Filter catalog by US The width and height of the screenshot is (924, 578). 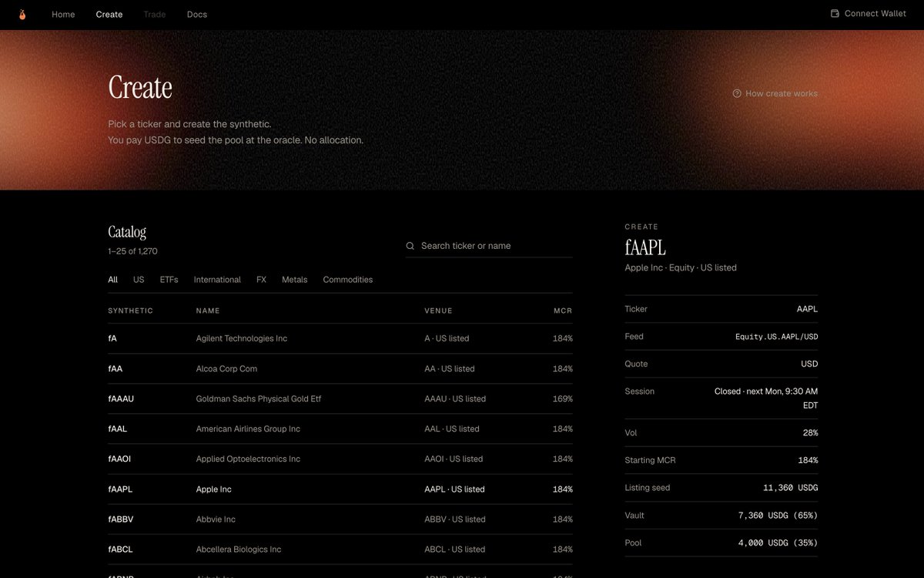point(139,280)
